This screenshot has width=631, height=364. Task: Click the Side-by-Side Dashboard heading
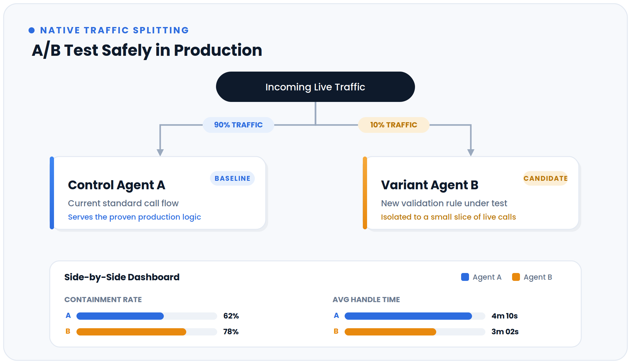pos(122,277)
